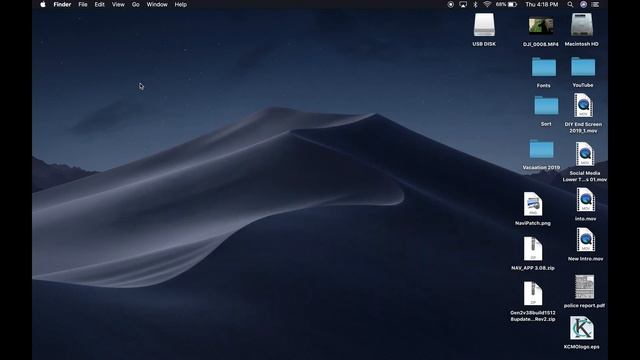Click the battery status icon
This screenshot has width=640, height=360.
[x=513, y=4]
